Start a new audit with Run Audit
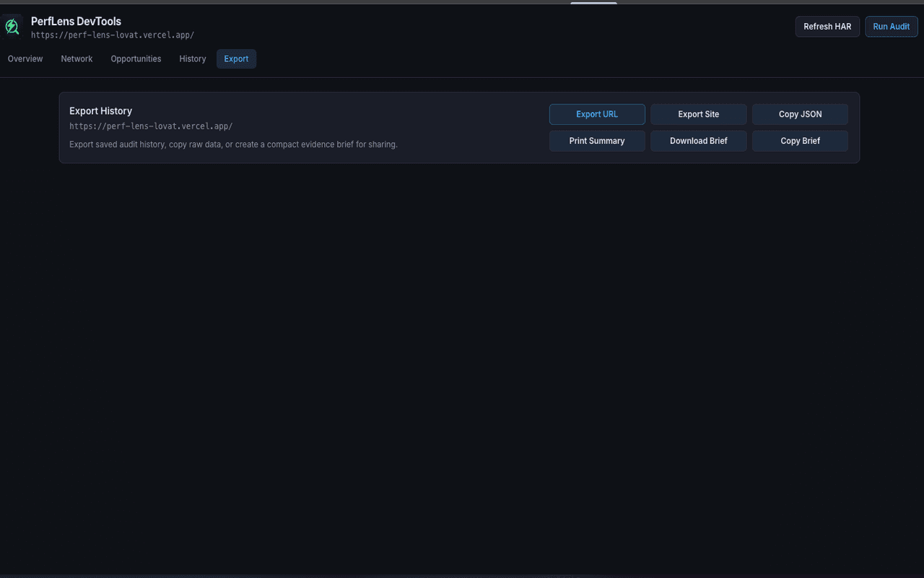The height and width of the screenshot is (578, 924). 892,27
